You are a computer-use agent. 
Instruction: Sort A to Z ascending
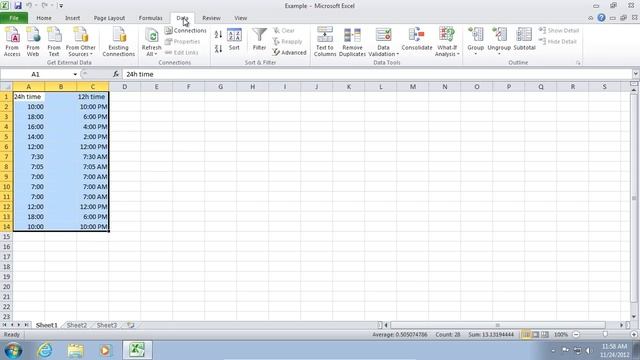(x=218, y=35)
